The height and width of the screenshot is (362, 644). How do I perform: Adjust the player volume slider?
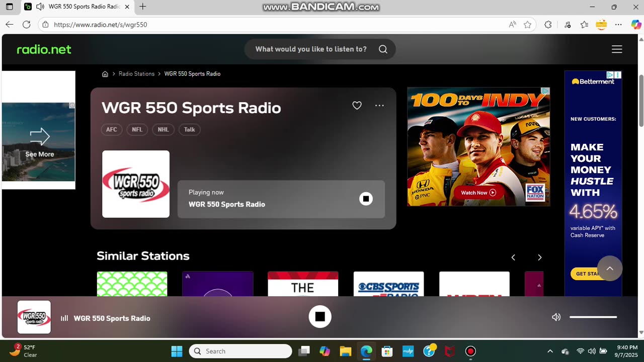coord(593,317)
